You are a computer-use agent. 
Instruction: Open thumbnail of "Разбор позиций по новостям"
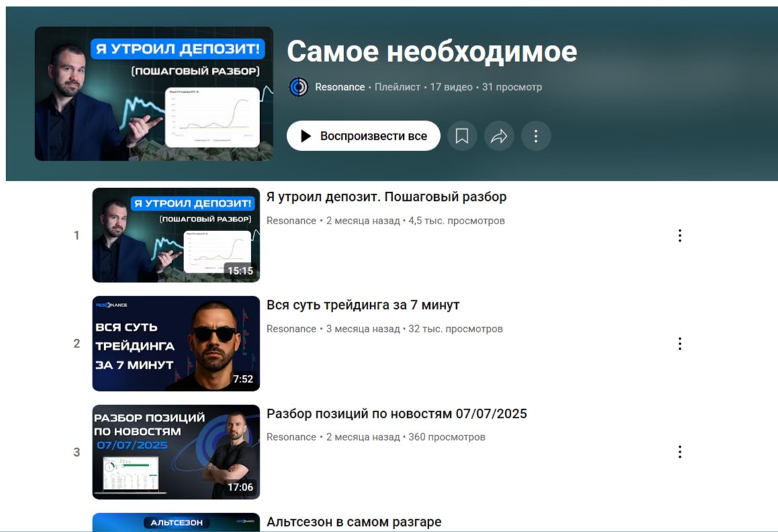pos(176,451)
